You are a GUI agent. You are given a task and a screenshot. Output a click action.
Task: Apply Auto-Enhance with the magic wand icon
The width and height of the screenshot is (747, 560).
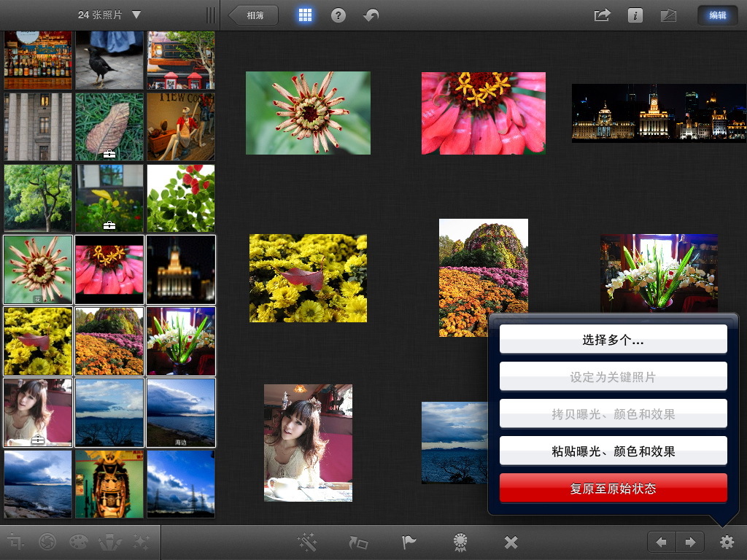(x=307, y=542)
